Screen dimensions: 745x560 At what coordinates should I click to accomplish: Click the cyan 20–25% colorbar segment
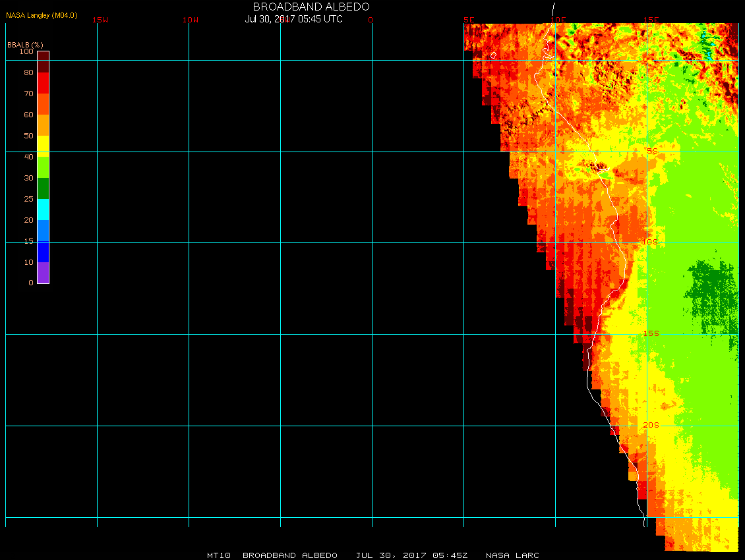[x=43, y=210]
